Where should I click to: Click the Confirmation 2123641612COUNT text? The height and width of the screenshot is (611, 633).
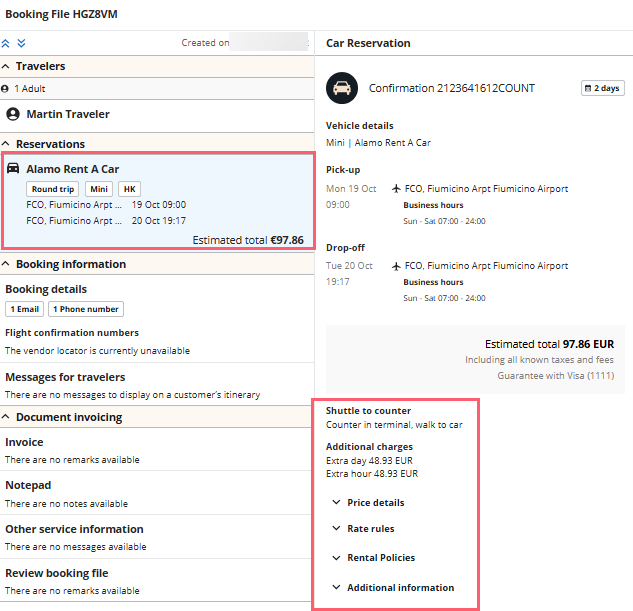point(452,88)
